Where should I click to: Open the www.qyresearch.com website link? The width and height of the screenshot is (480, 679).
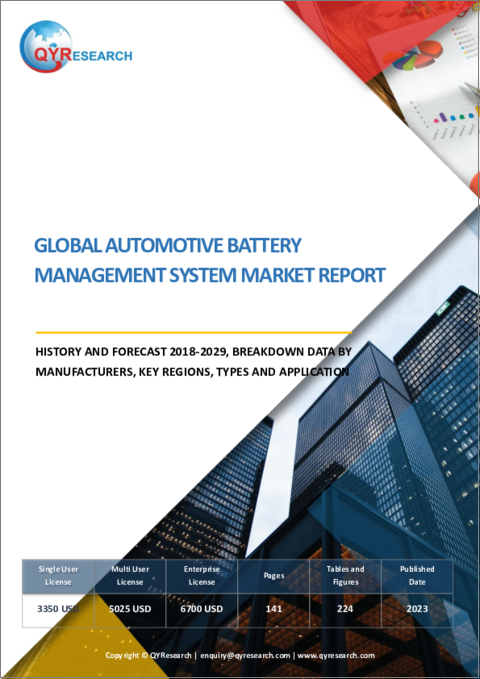point(336,655)
